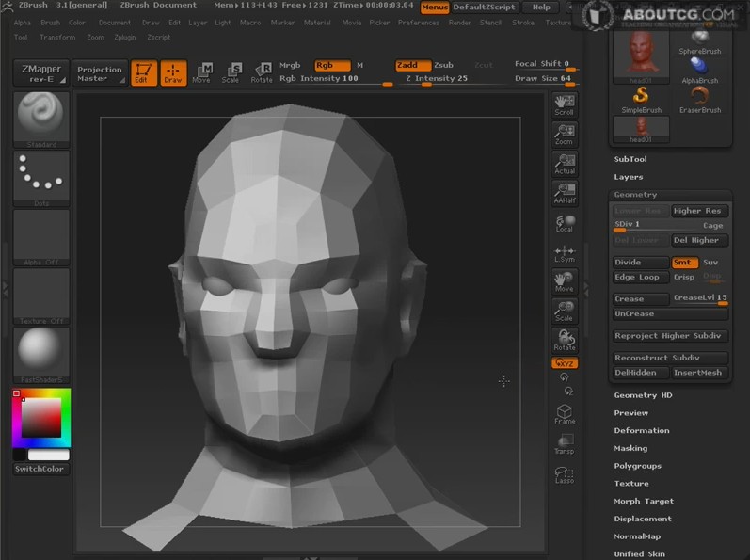Select the SphereBrush tool
Viewport: 750px width, 560px height.
pos(700,42)
